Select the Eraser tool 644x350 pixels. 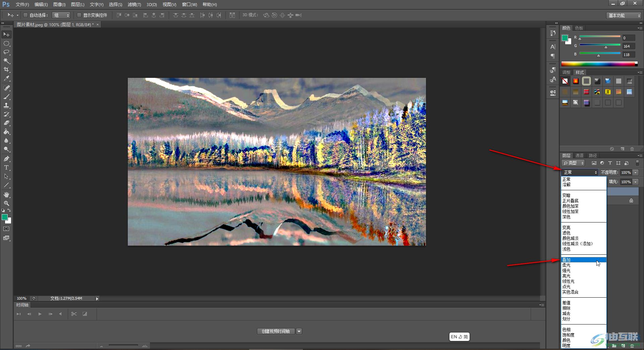click(x=6, y=123)
